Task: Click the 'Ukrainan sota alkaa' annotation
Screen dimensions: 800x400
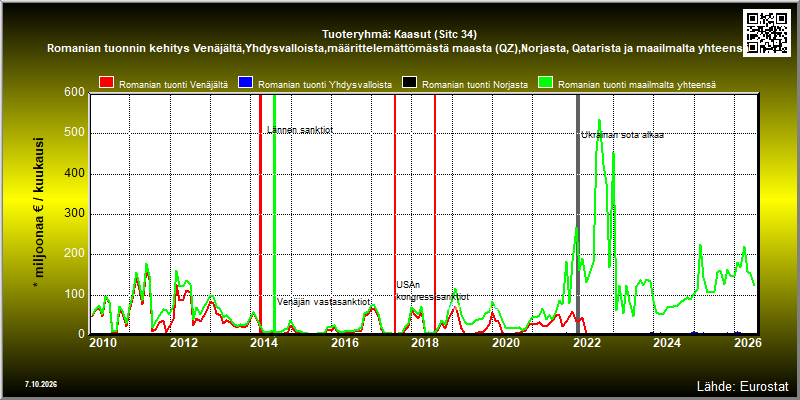Action: coord(622,135)
